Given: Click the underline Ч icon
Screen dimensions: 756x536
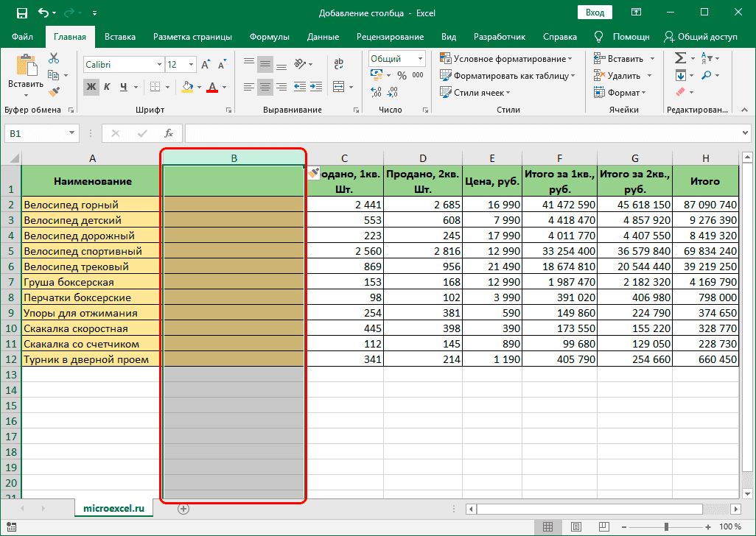Looking at the screenshot, I should 123,87.
